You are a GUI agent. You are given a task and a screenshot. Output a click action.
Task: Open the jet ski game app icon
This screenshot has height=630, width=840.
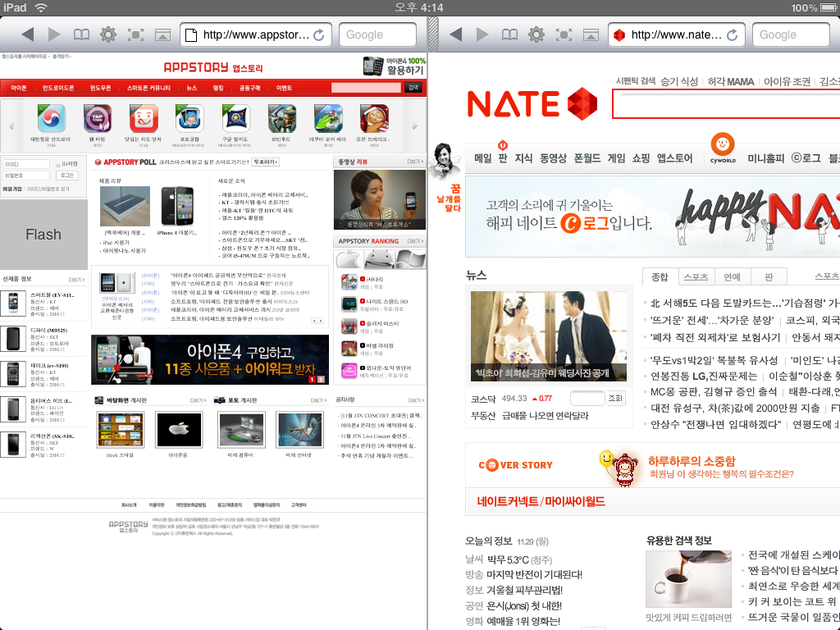[x=328, y=118]
